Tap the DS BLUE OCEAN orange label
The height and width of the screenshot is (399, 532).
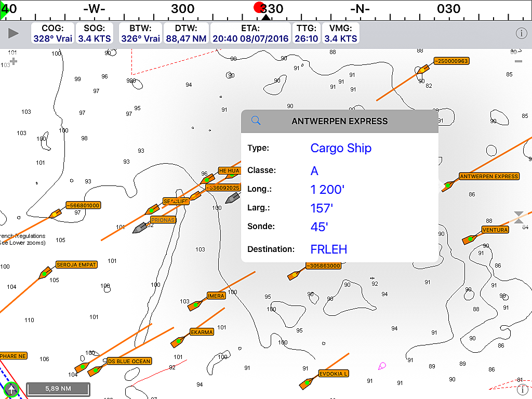129,362
